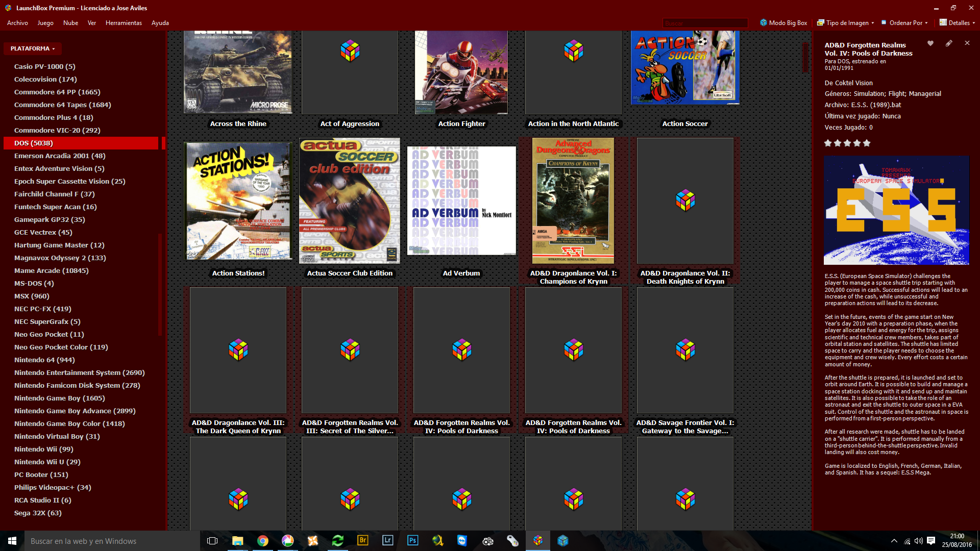Image resolution: width=980 pixels, height=551 pixels.
Task: Open the Archivo menu
Action: (17, 23)
